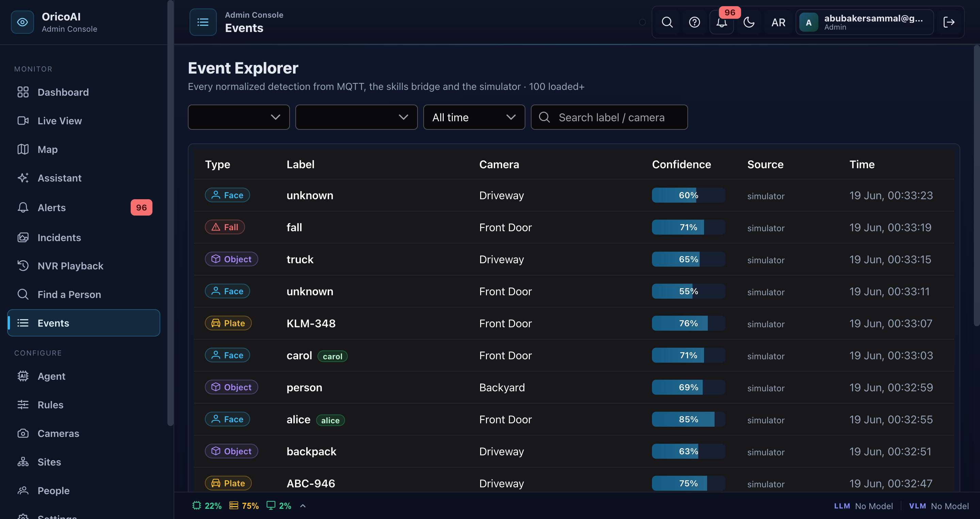Image resolution: width=980 pixels, height=519 pixels.
Task: Click the GPU usage 2% indicator
Action: pos(278,506)
